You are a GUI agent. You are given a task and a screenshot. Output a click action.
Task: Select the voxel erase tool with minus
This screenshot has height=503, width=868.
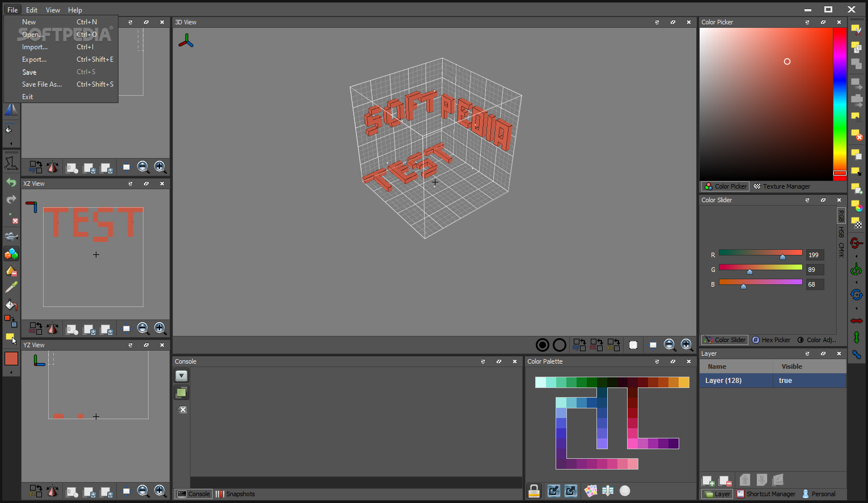pos(11,271)
